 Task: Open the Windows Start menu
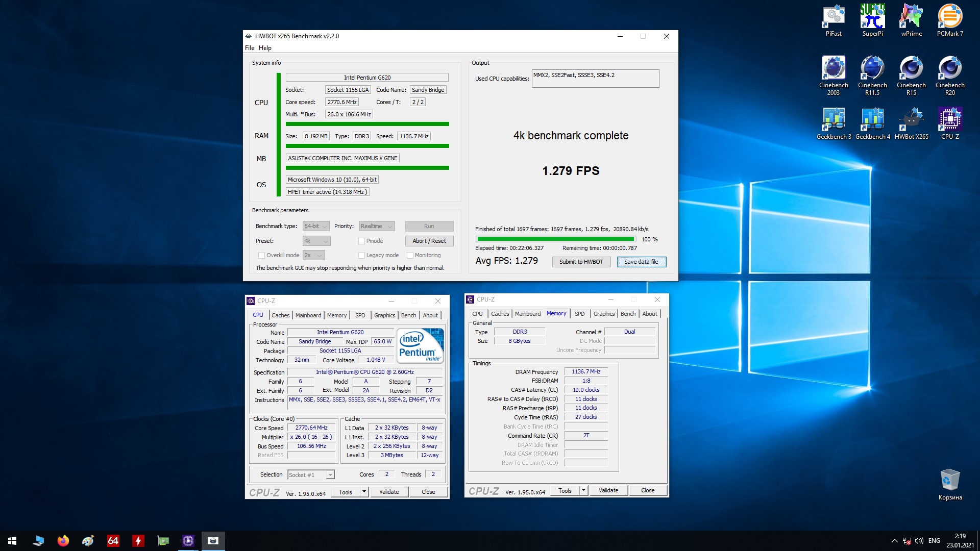pyautogui.click(x=12, y=541)
